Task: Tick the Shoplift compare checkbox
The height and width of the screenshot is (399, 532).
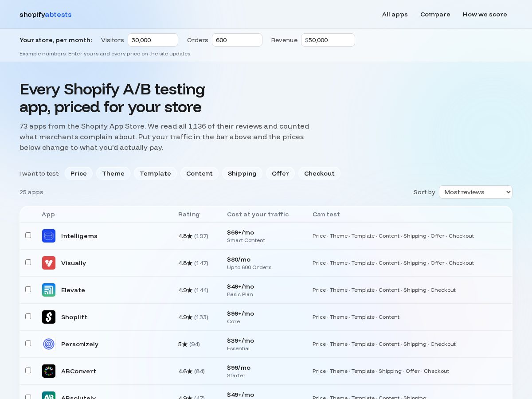Action: pyautogui.click(x=28, y=317)
